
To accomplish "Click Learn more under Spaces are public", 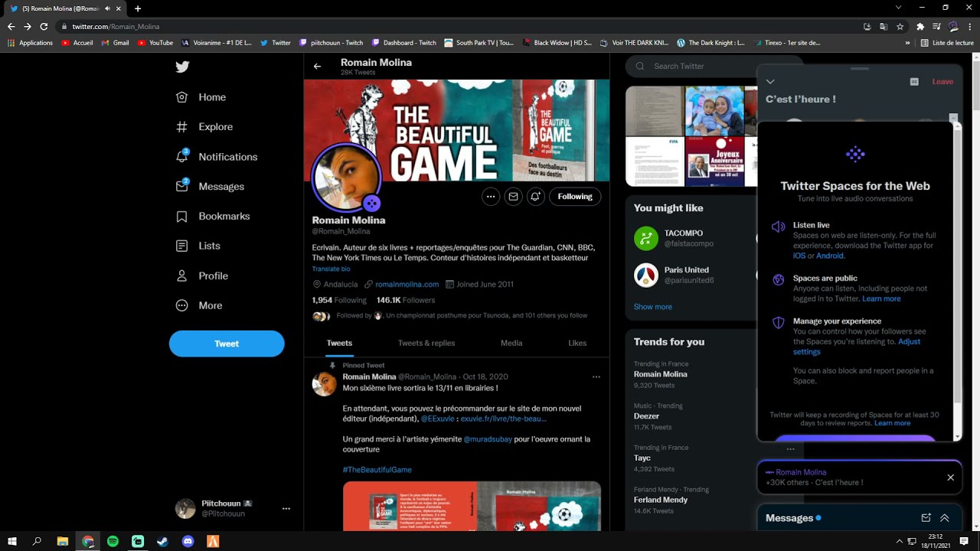I will coord(881,298).
